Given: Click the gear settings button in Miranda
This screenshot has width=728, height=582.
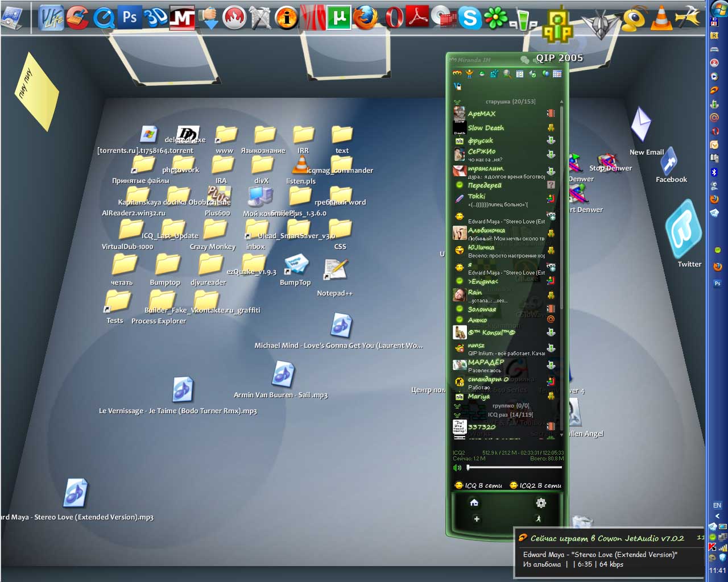Looking at the screenshot, I should (541, 503).
